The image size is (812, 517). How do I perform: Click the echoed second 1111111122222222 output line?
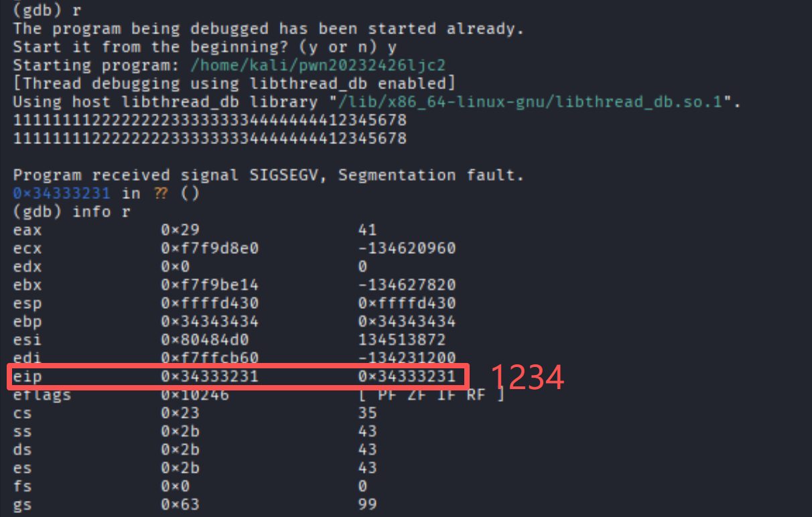(210, 139)
